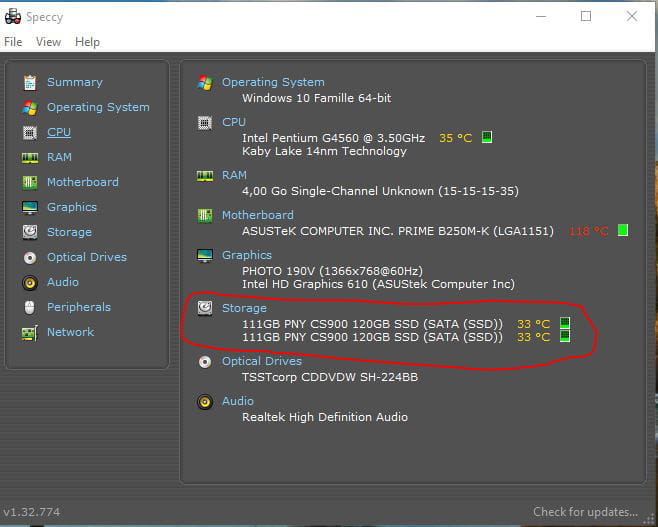Click the RAM module icon in sidebar
This screenshot has height=527, width=658.
point(30,158)
